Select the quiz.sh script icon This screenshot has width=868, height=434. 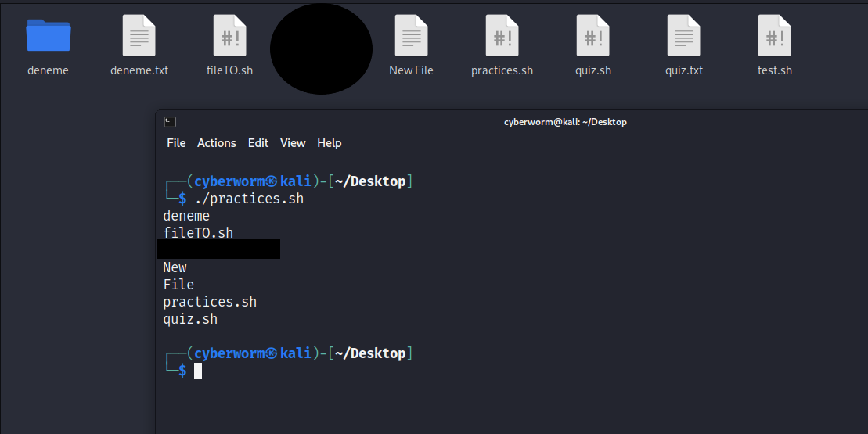point(592,35)
